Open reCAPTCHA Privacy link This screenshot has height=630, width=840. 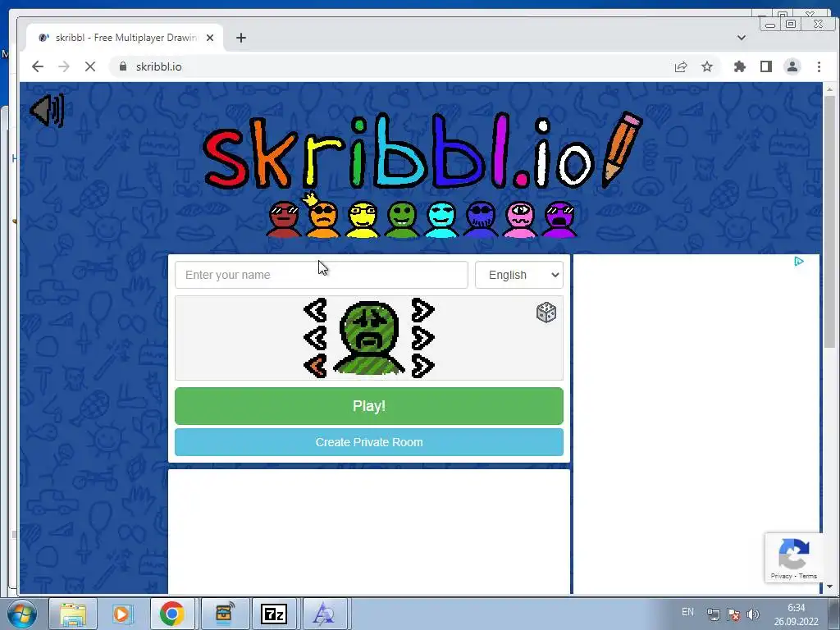[781, 577]
